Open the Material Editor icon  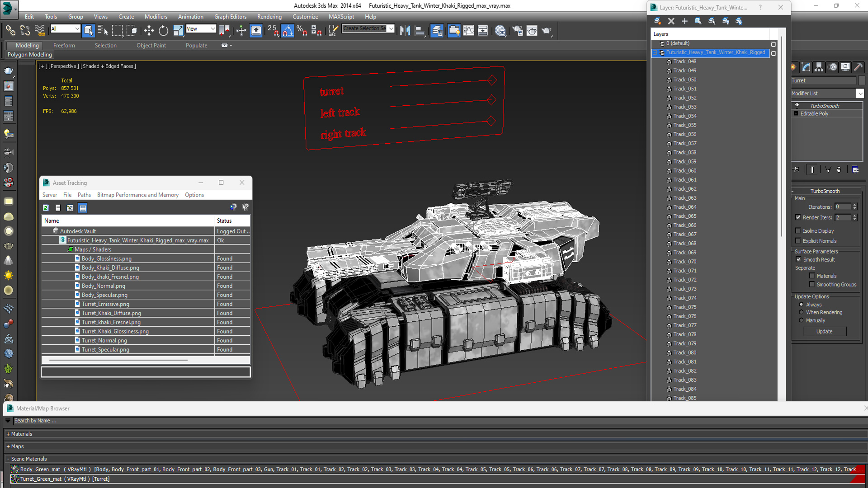click(500, 31)
